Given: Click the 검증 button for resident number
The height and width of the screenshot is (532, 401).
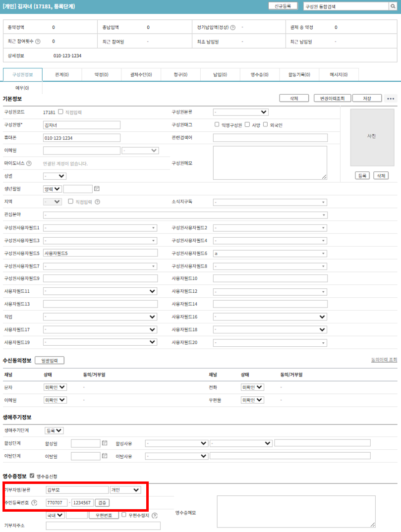Looking at the screenshot, I should tap(102, 503).
